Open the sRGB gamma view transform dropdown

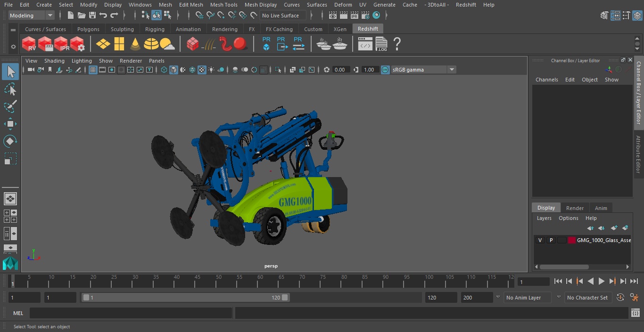[x=423, y=70]
